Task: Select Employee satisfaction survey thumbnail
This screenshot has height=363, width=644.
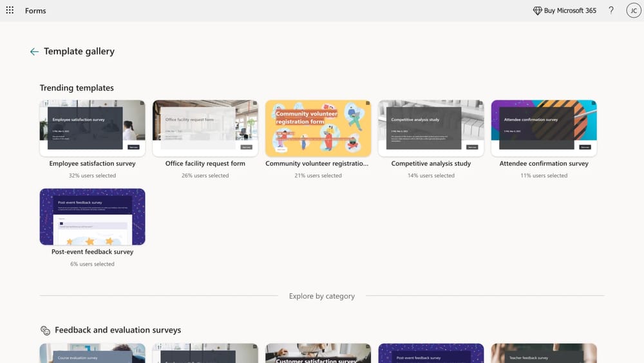Action: click(x=92, y=128)
